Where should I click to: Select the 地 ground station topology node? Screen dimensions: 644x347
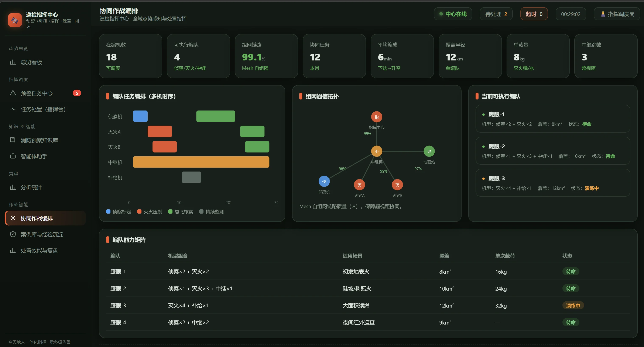(429, 151)
